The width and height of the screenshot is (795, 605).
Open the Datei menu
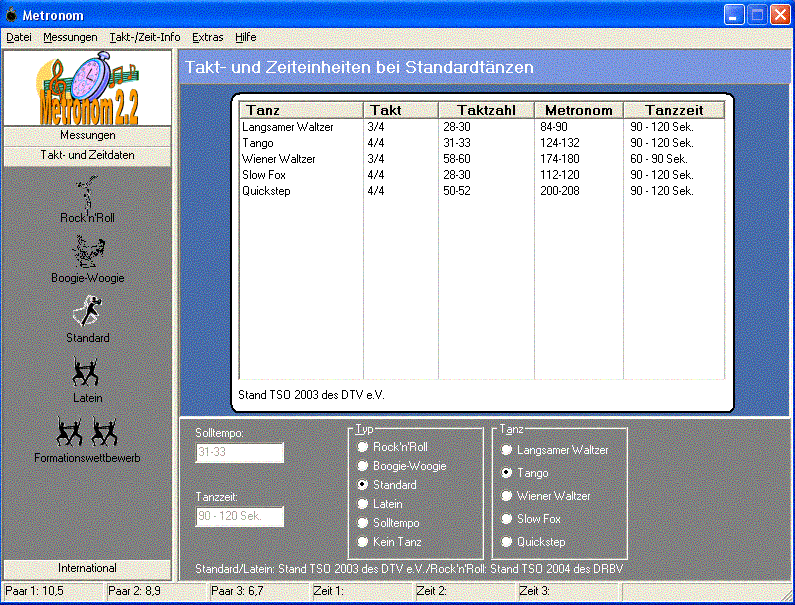click(x=19, y=37)
